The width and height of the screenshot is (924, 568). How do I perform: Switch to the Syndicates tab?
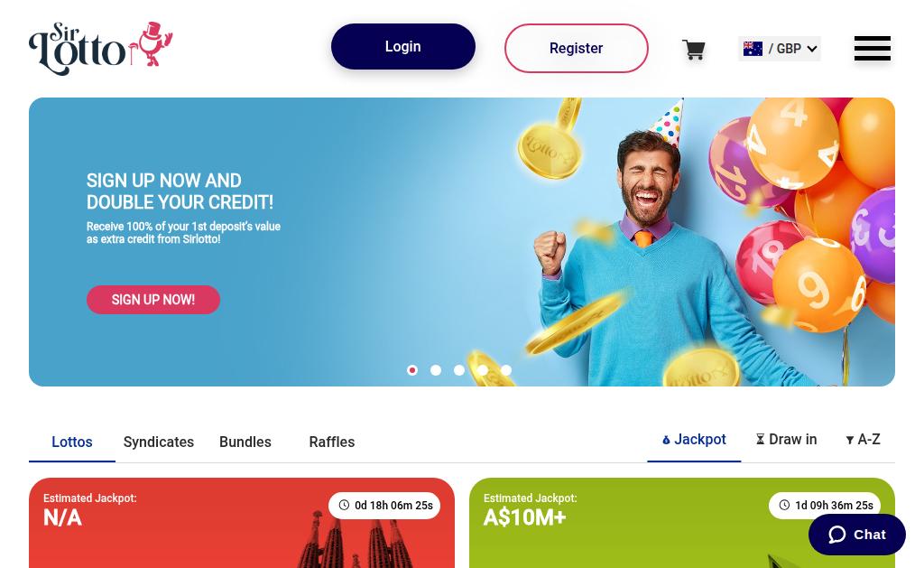coord(159,442)
